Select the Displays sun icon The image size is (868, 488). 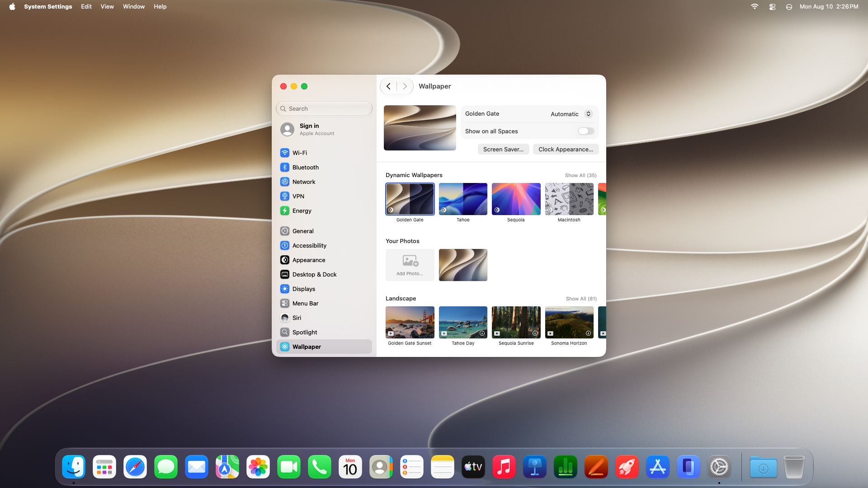click(x=285, y=289)
